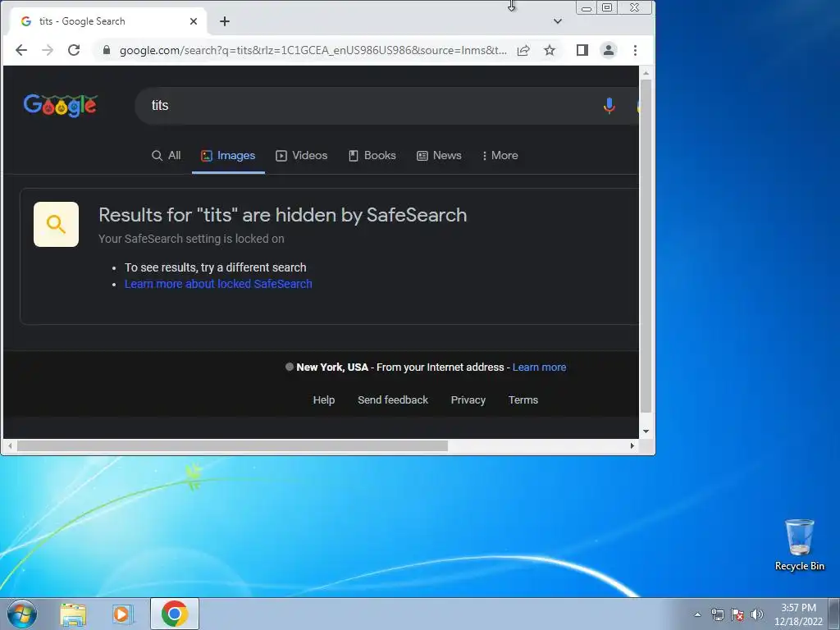Viewport: 840px width, 630px height.
Task: Click the horizontal scrollbar thumb
Action: point(232,445)
